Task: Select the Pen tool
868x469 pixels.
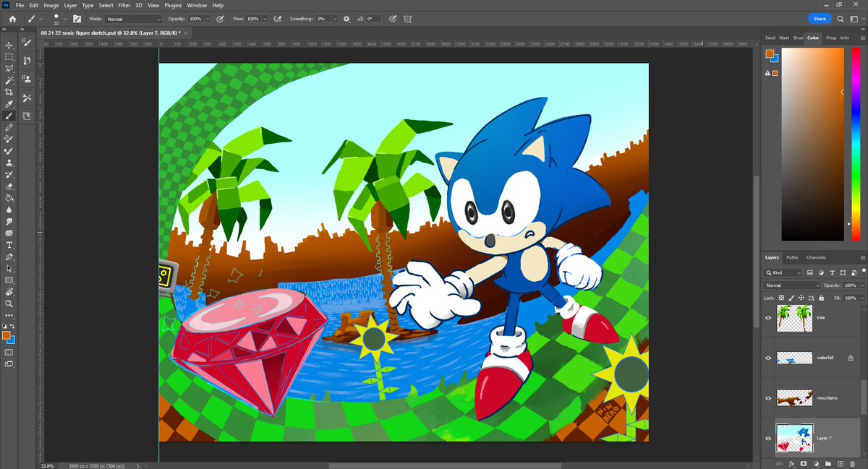Action: click(x=9, y=257)
